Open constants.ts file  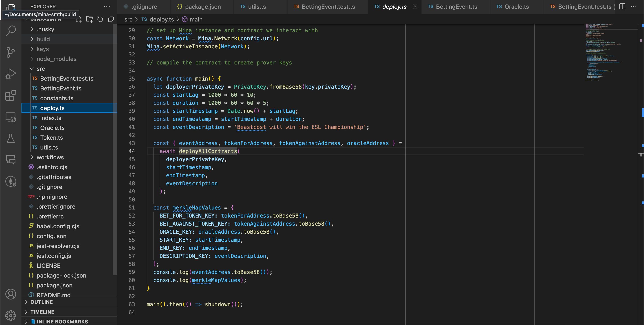[x=70, y=98]
